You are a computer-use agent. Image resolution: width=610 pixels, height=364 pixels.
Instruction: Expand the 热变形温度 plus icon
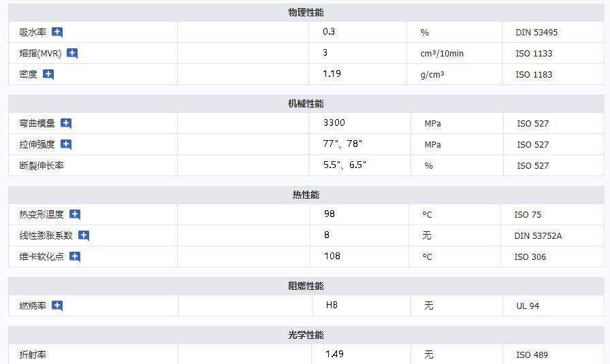75,214
